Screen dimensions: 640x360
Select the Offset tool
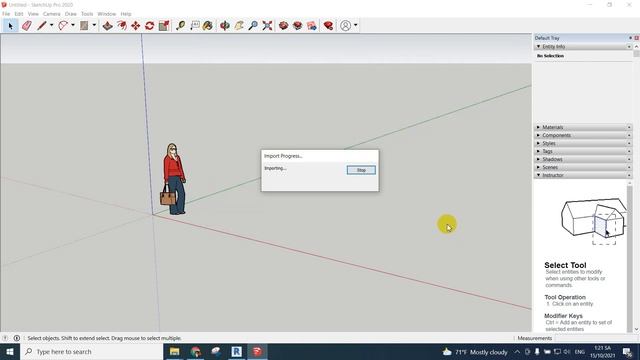(x=122, y=26)
